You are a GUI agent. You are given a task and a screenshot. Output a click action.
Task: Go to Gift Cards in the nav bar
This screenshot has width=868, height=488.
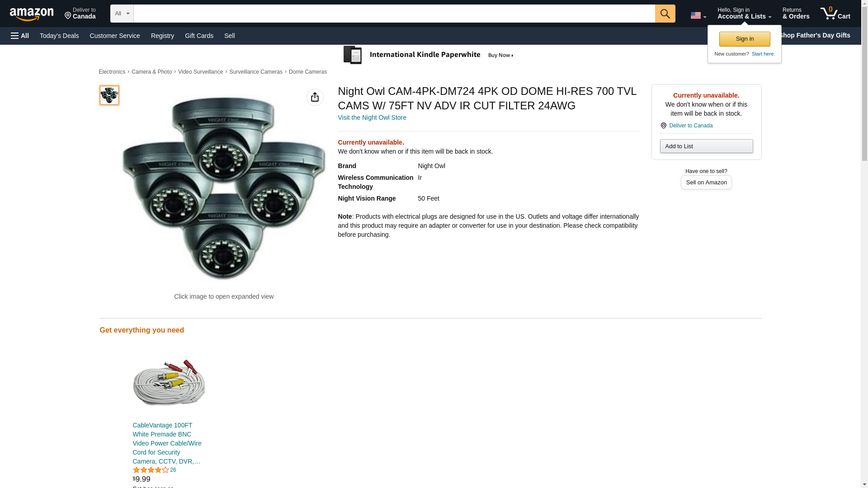(199, 36)
